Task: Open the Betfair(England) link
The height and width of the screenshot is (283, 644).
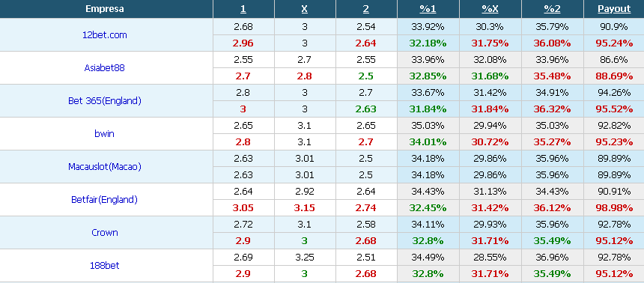Action: click(x=104, y=200)
